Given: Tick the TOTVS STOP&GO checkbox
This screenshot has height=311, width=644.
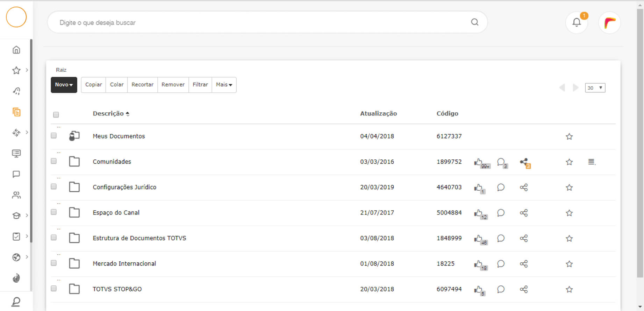Looking at the screenshot, I should [53, 289].
